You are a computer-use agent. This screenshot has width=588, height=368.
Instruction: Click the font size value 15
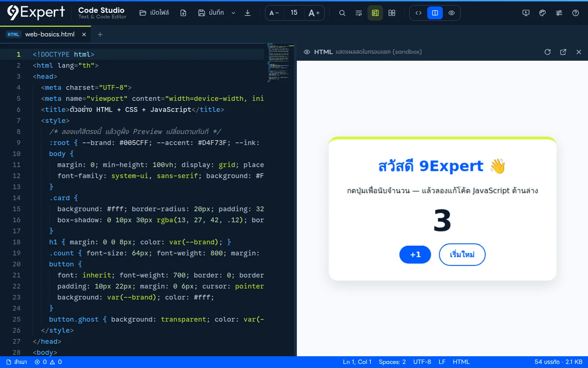click(294, 13)
